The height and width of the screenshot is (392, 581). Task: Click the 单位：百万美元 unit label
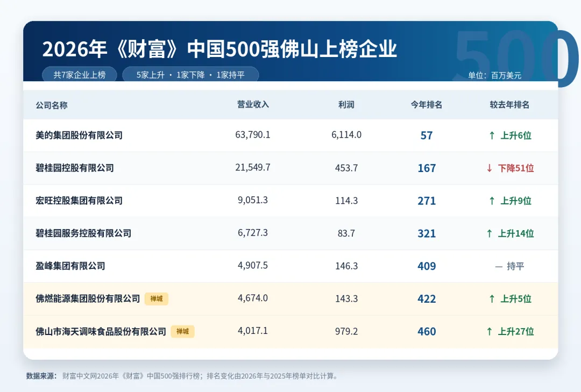pyautogui.click(x=495, y=76)
